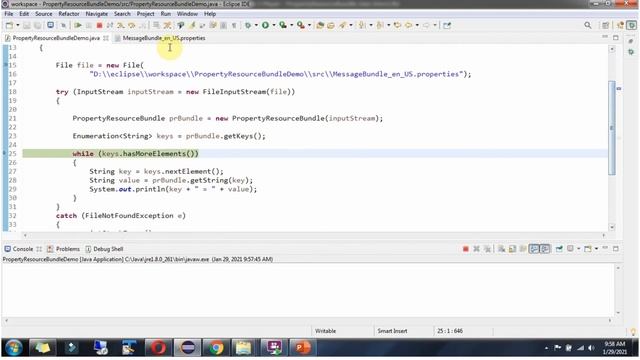Click the tip lightbulb icon in status bar
This screenshot has height=360, width=640.
coord(633,331)
